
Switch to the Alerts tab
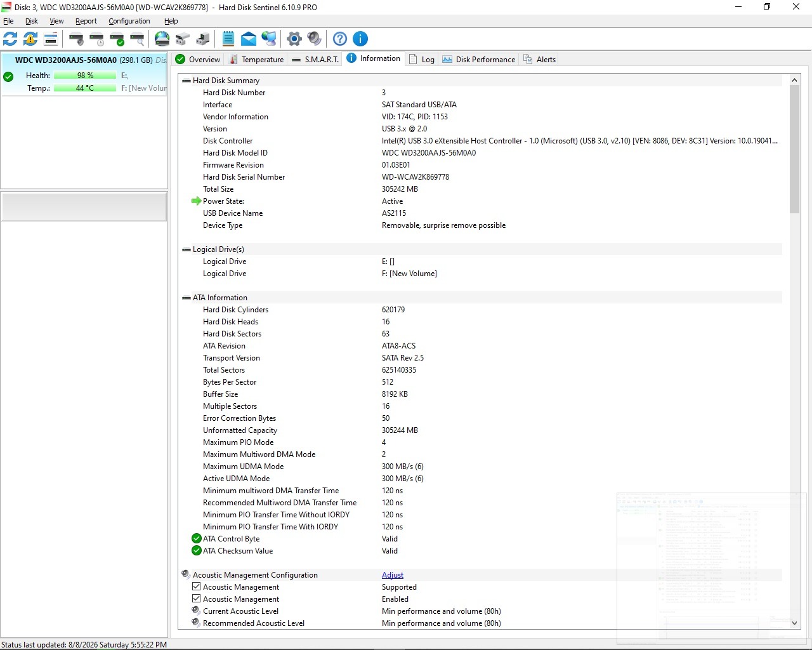(539, 60)
